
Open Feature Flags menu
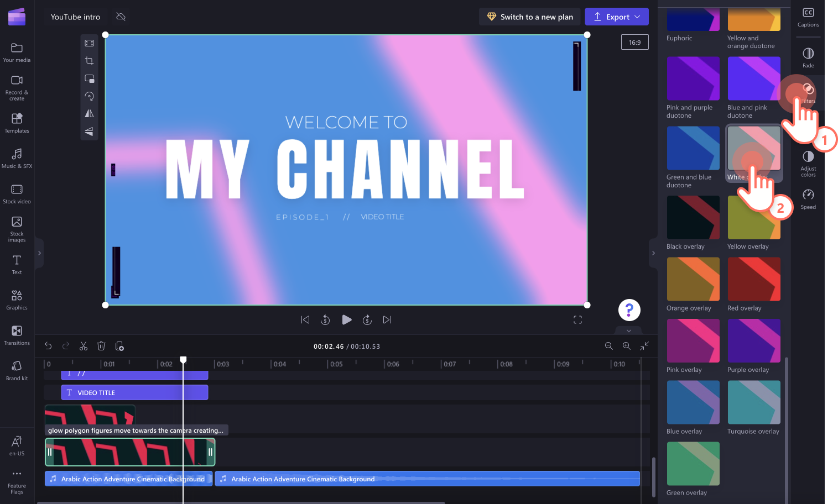point(17,481)
